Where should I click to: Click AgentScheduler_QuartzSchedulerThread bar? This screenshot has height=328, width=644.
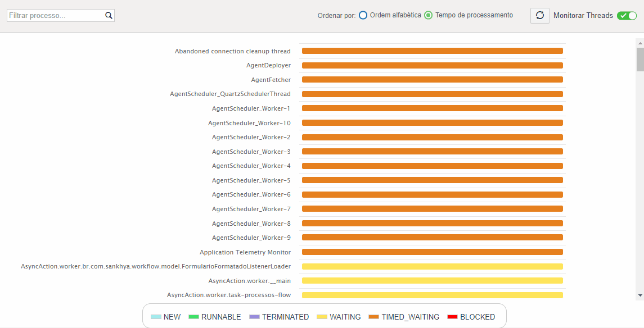click(432, 94)
